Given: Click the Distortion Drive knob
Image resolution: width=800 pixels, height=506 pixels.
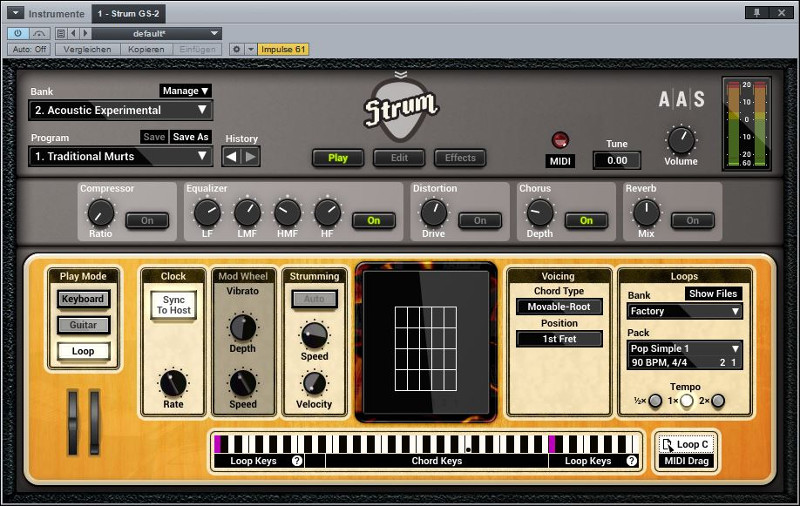Looking at the screenshot, I should point(434,213).
